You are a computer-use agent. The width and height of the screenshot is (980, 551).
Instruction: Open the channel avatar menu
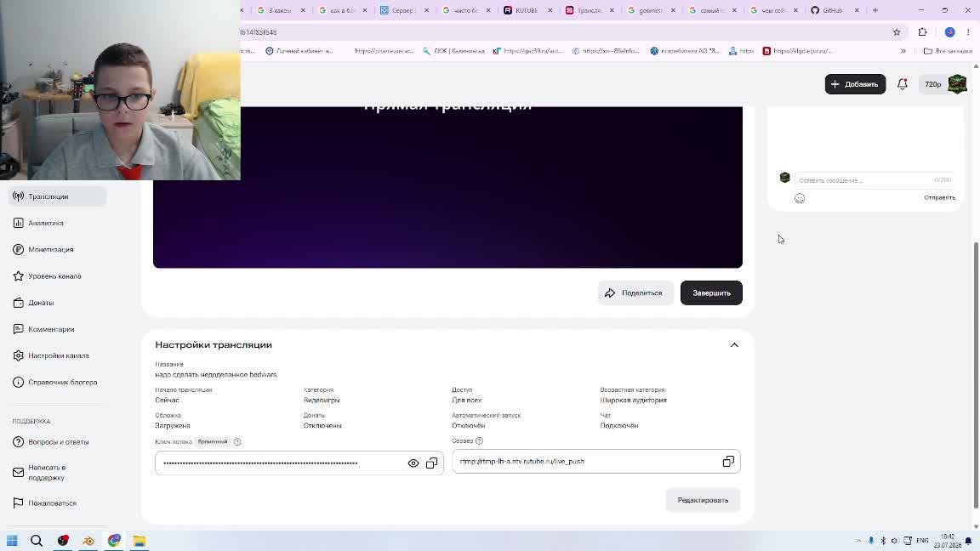[x=958, y=84]
